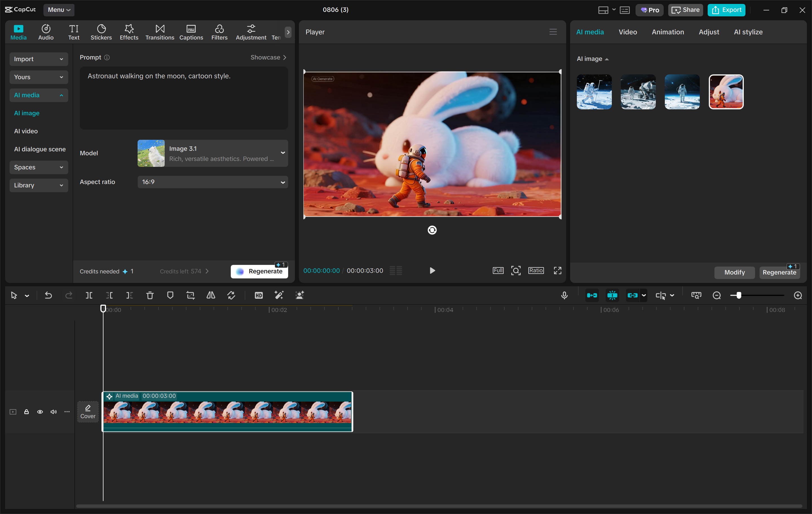Click the Split clip tool
This screenshot has width=812, height=514.
[x=89, y=295]
